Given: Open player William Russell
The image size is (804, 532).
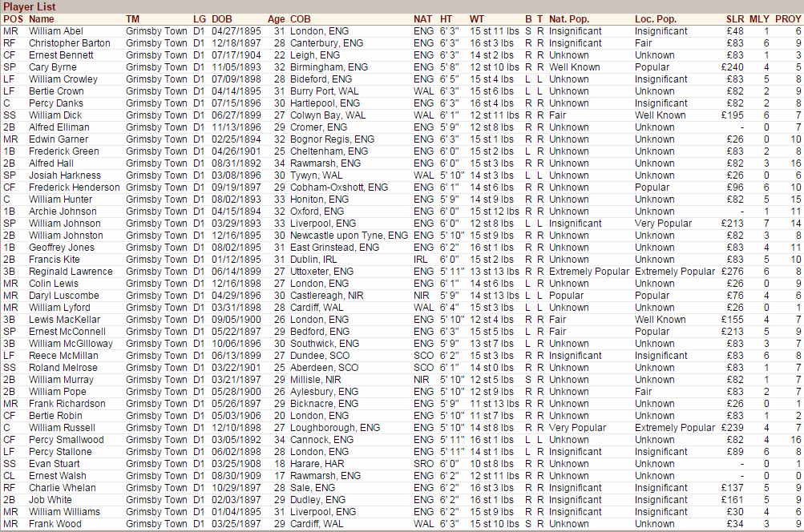Looking at the screenshot, I should [62, 428].
